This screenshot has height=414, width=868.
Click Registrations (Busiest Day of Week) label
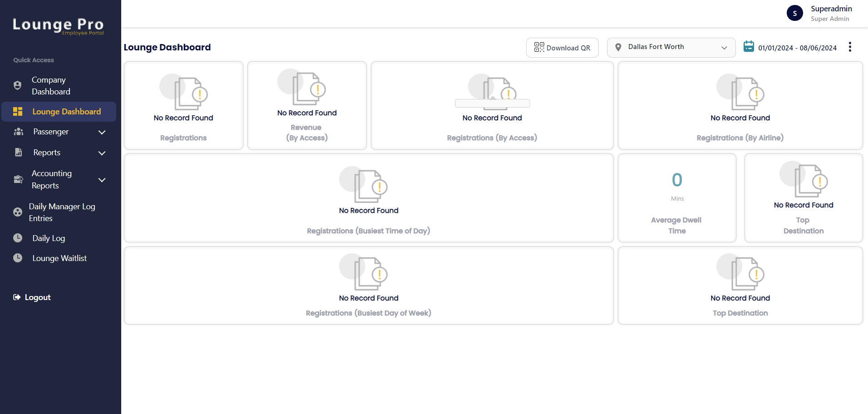pyautogui.click(x=368, y=313)
